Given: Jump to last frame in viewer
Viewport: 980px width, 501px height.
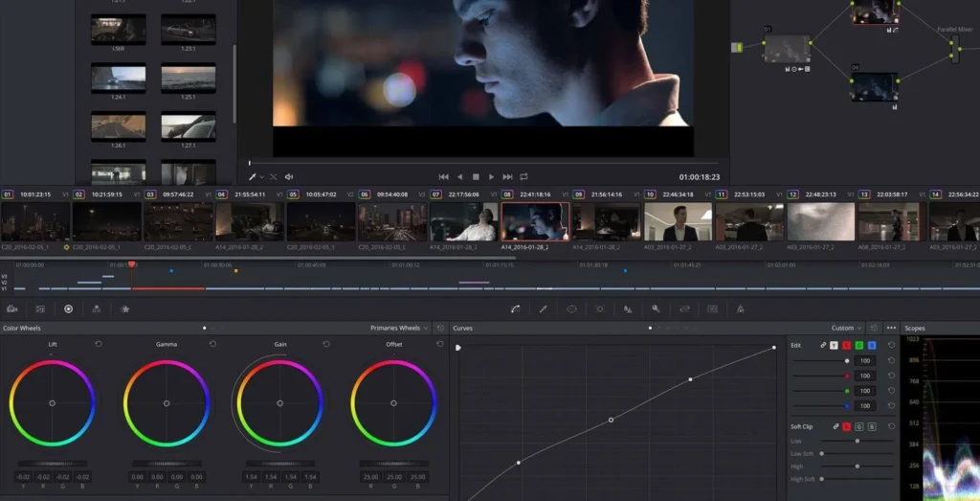Looking at the screenshot, I should point(507,177).
